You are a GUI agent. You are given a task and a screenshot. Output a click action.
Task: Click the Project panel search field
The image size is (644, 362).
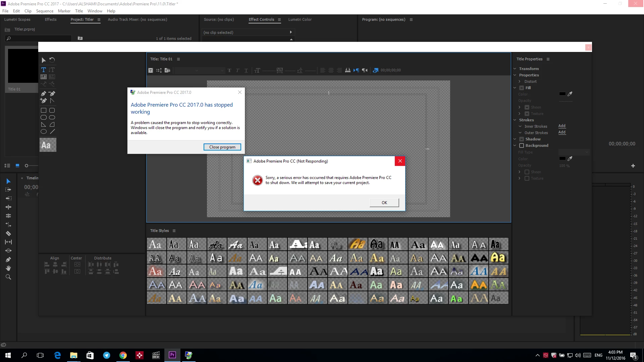39,39
